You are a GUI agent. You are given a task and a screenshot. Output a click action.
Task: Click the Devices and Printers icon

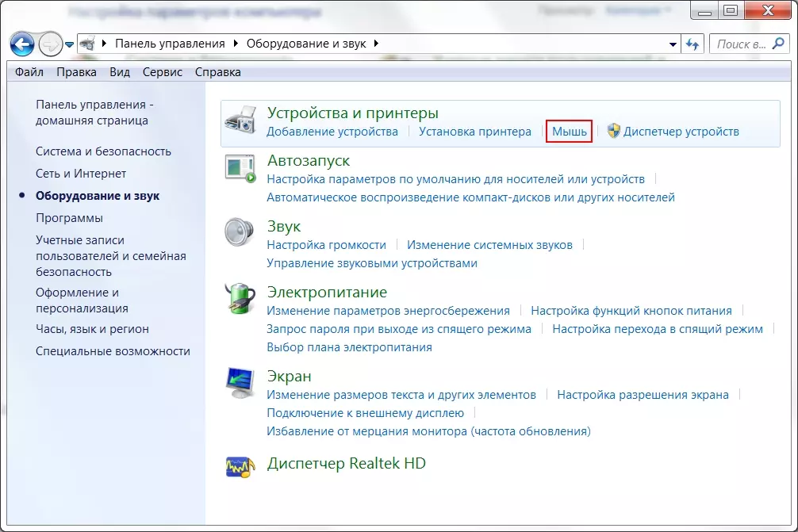point(240,121)
